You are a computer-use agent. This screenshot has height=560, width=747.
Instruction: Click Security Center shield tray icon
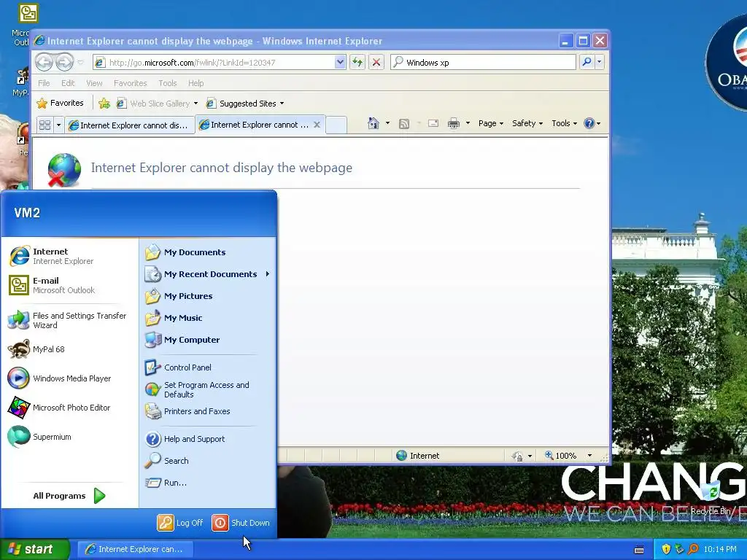pyautogui.click(x=666, y=549)
